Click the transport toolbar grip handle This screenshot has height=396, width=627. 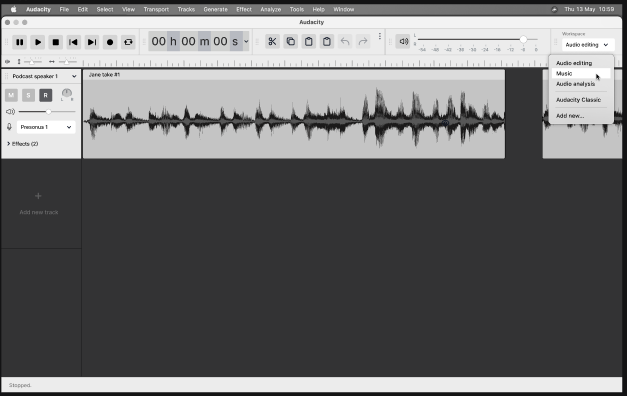[6, 42]
